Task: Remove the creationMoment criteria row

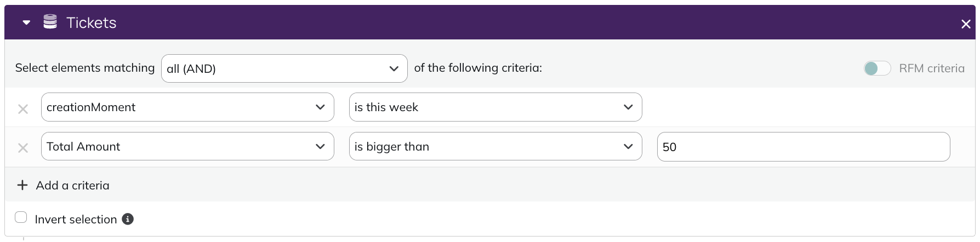Action: (23, 108)
